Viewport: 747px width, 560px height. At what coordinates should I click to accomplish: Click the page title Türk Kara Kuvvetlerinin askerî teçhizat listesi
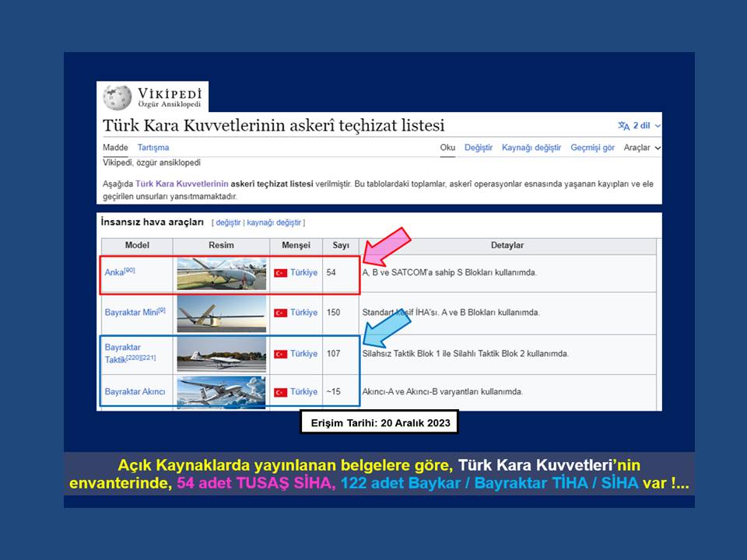pos(273,126)
